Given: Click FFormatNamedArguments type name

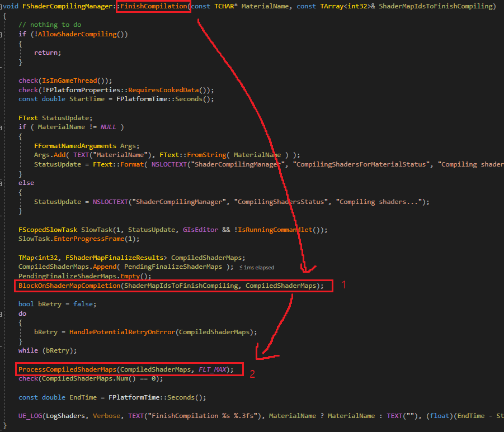Looking at the screenshot, I should coord(75,146).
